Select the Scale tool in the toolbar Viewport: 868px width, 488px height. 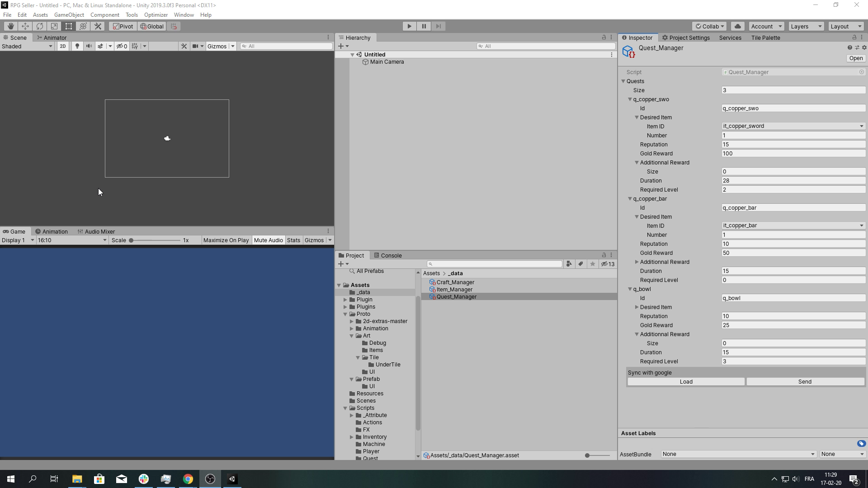tap(54, 26)
